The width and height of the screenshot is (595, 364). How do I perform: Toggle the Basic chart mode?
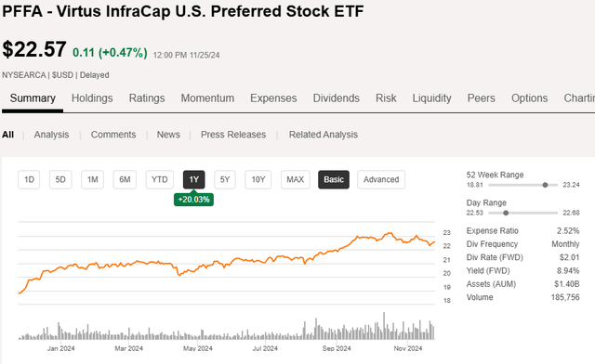point(334,180)
